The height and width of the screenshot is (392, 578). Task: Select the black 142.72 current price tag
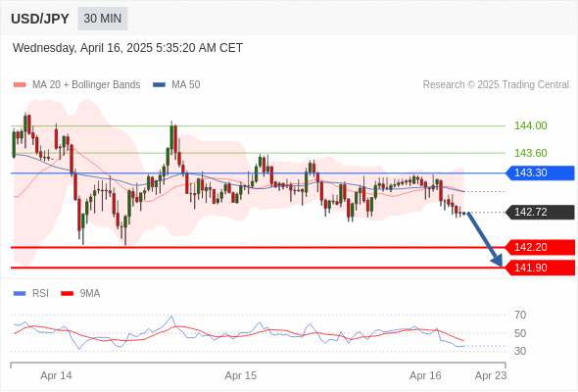(540, 212)
